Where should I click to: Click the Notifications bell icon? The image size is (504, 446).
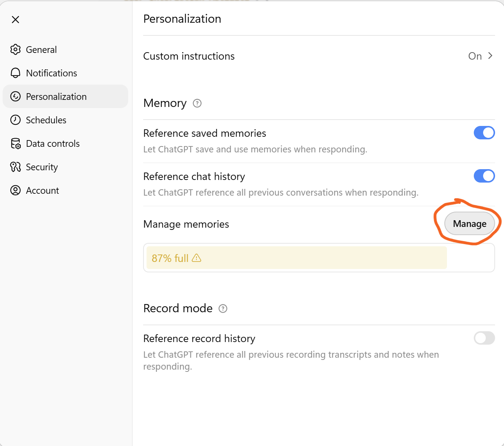point(15,73)
